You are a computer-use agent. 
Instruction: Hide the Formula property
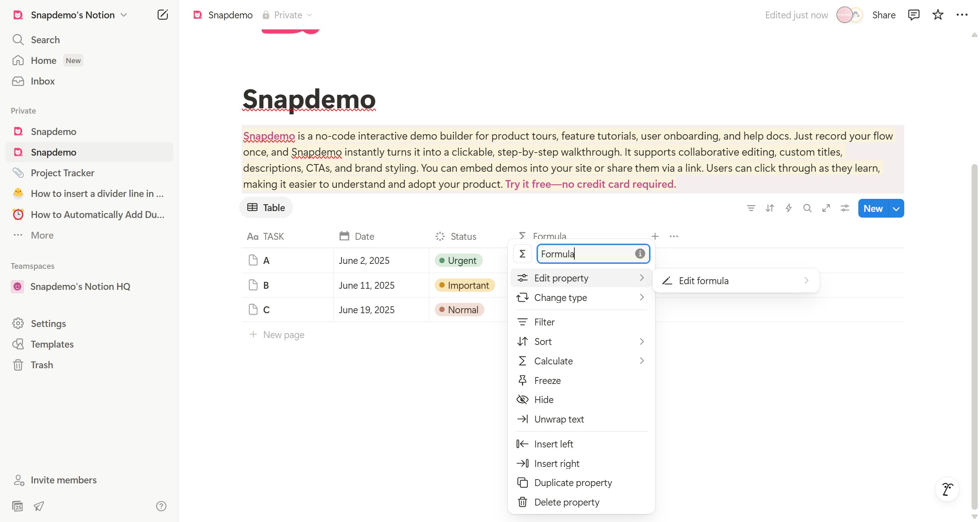click(x=581, y=400)
